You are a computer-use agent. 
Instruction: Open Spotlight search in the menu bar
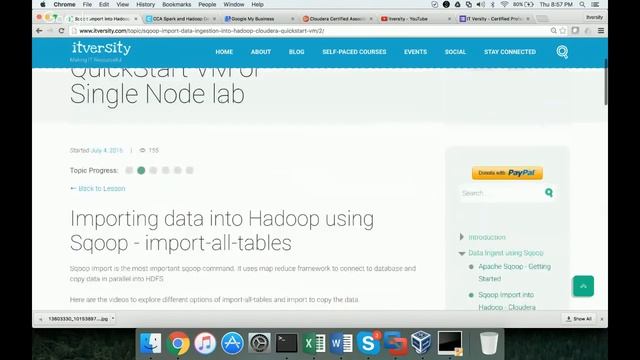click(x=582, y=4)
